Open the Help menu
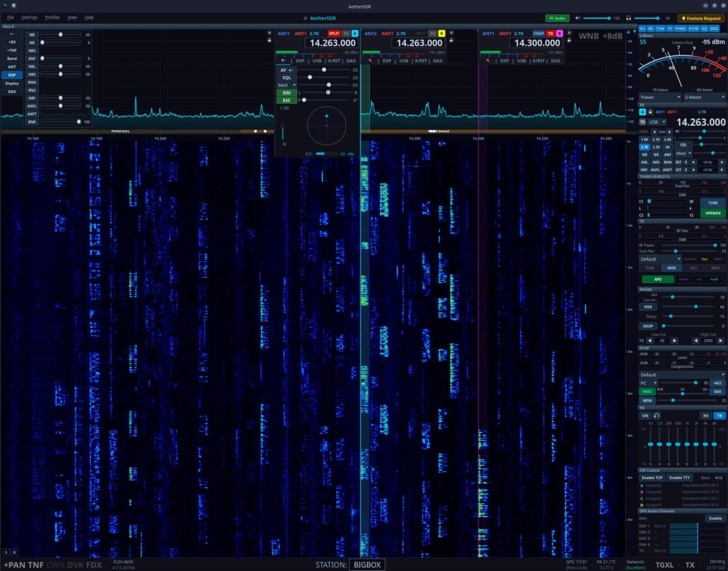This screenshot has height=571, width=728. (x=89, y=18)
